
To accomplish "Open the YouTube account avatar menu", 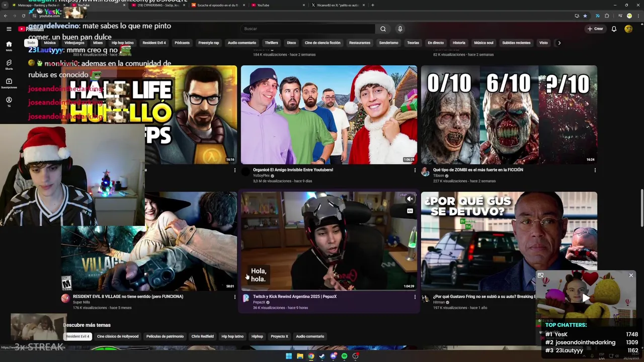I will (x=628, y=29).
